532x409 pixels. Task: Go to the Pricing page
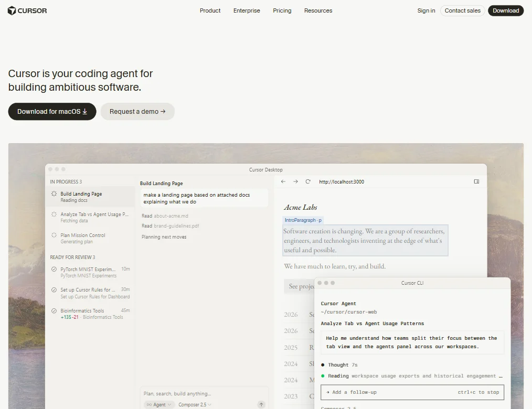point(282,11)
